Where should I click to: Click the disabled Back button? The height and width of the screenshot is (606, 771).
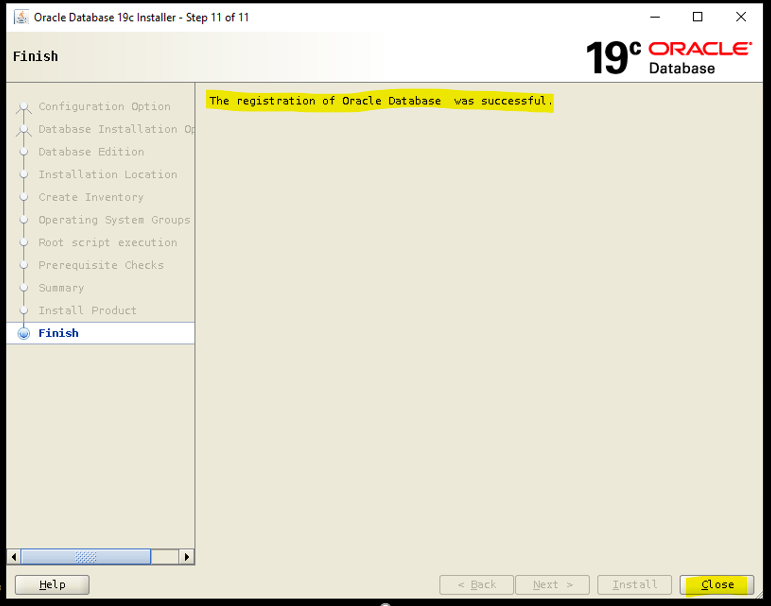tap(476, 584)
